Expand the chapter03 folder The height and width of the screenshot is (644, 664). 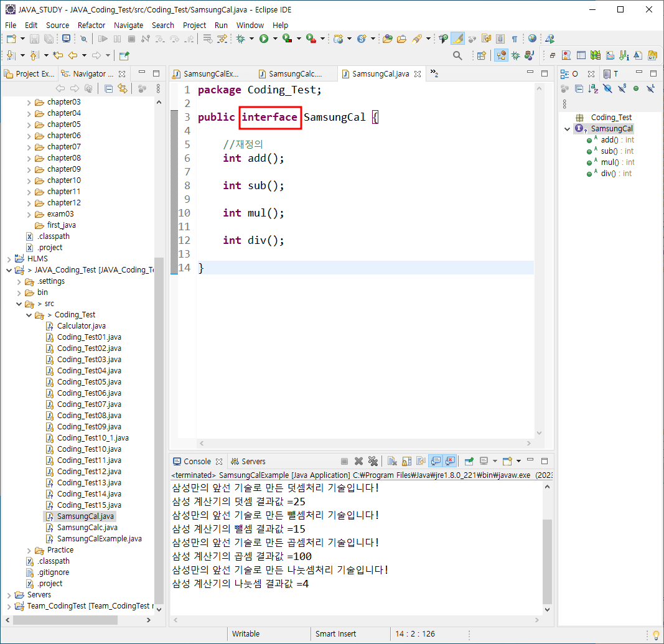[x=29, y=103]
